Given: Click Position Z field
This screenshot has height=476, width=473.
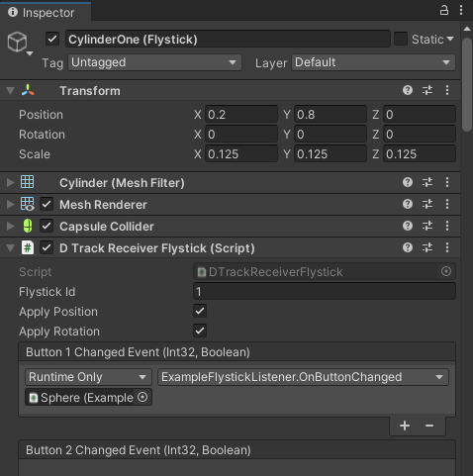Looking at the screenshot, I should (x=420, y=115).
